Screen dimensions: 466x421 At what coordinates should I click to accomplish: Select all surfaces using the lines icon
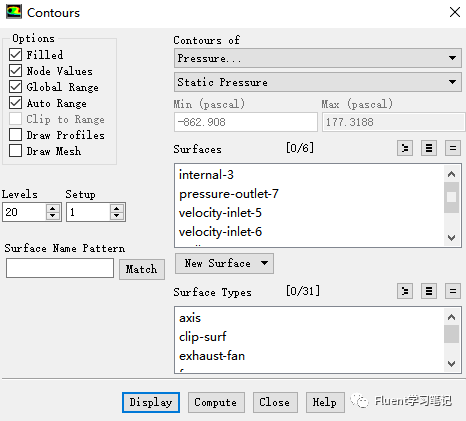click(429, 148)
